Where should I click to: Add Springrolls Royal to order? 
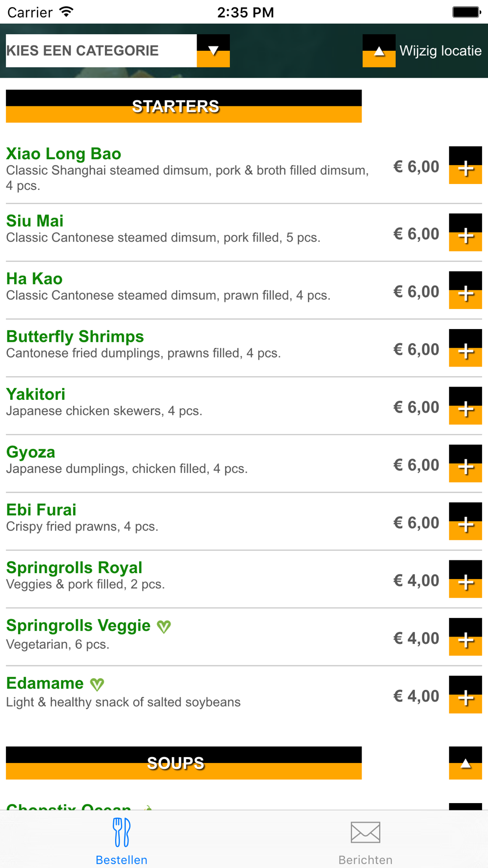(465, 579)
